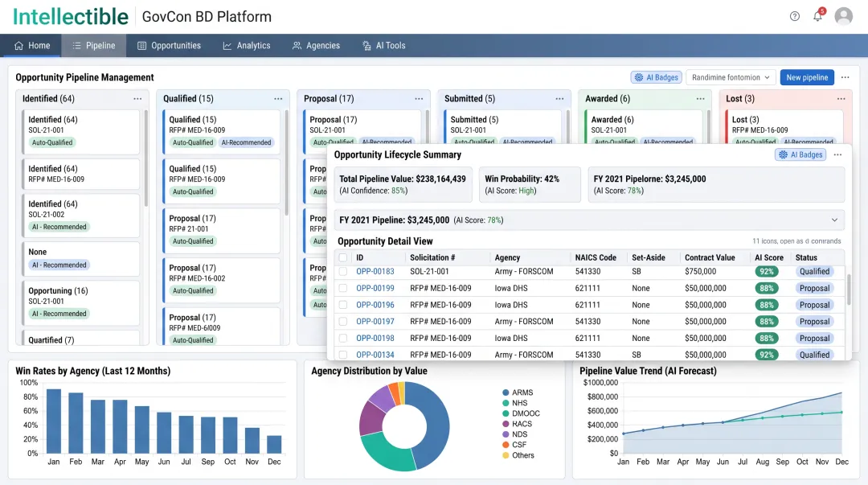Open opportunity link OPP-00196
The image size is (868, 485).
click(375, 305)
